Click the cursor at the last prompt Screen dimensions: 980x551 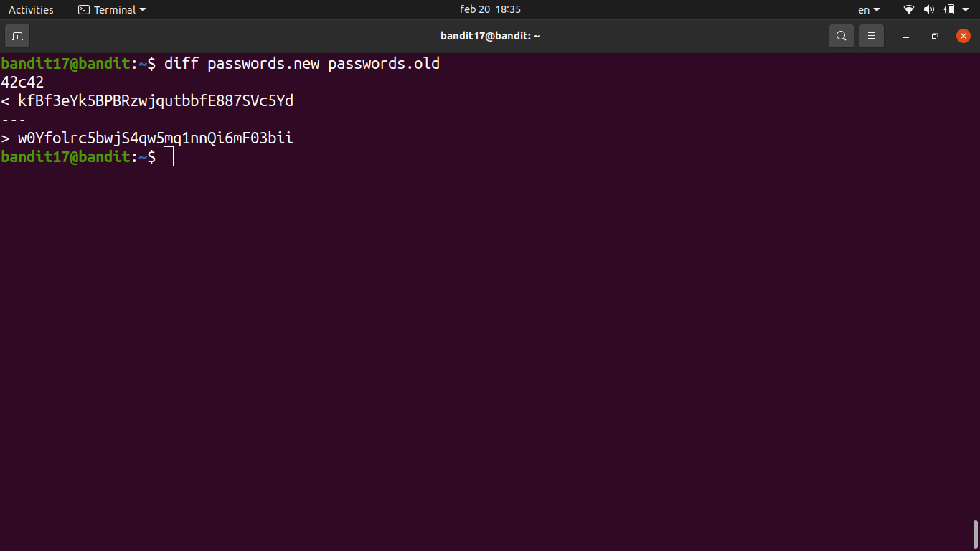169,156
